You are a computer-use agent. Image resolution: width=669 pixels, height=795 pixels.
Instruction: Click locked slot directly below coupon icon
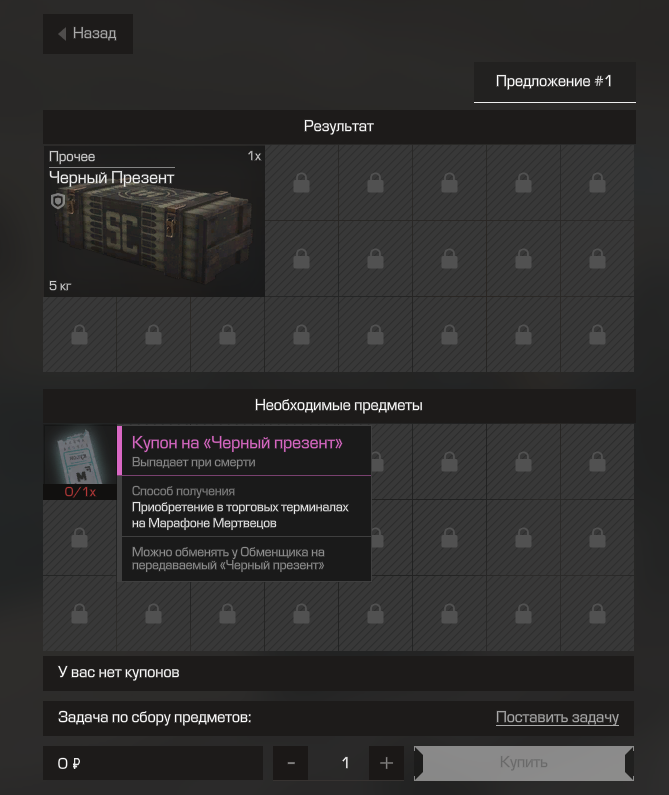(80, 538)
